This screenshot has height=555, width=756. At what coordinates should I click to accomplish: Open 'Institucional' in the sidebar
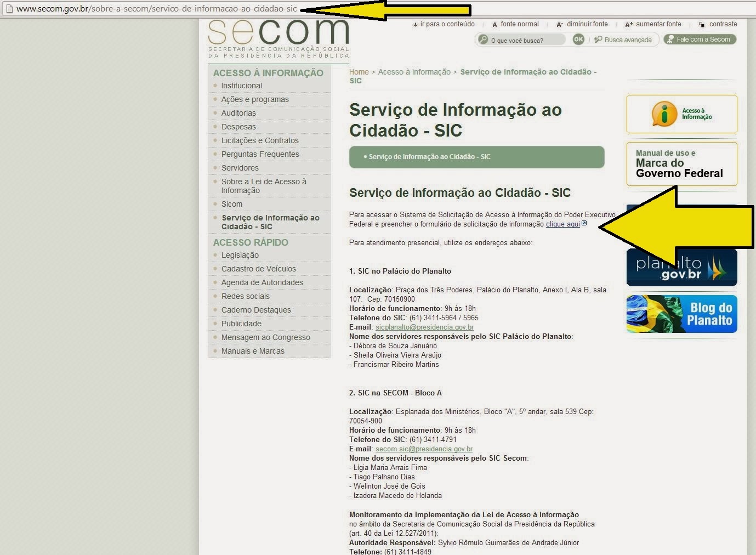coord(241,86)
